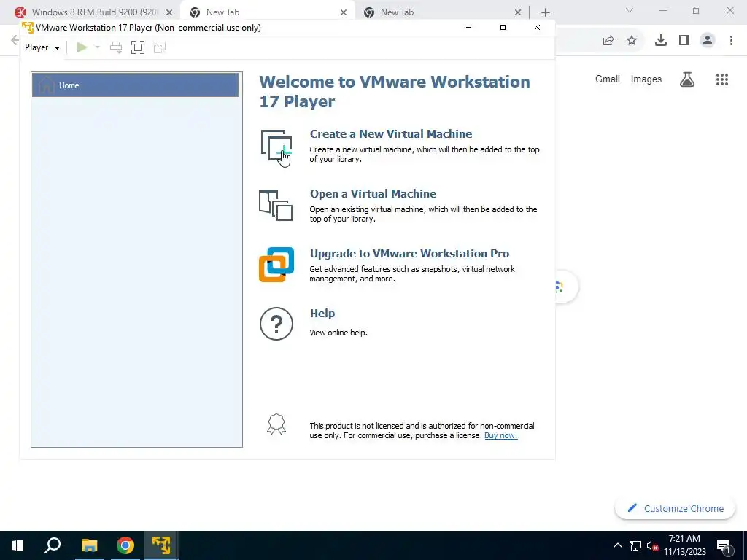Viewport: 747px width, 560px height.
Task: Click the Unity mode toolbar icon
Action: point(160,47)
